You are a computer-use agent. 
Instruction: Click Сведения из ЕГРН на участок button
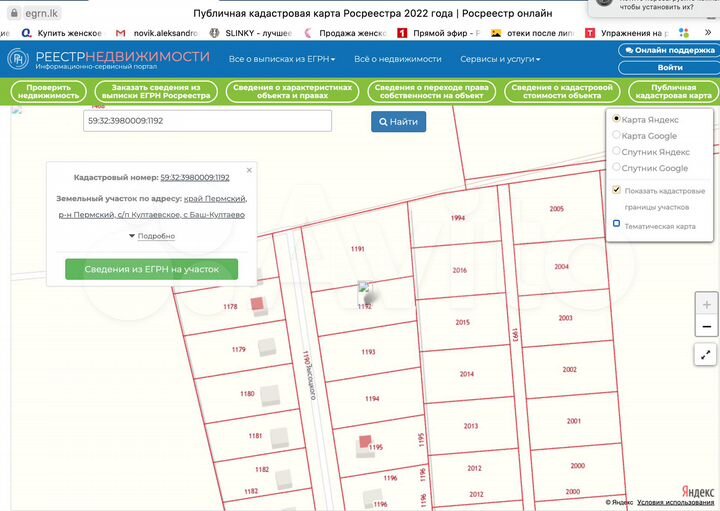151,269
